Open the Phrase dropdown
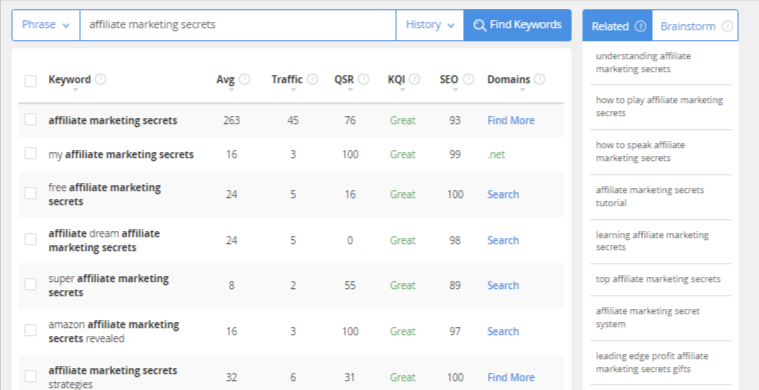759x390 pixels. (46, 25)
